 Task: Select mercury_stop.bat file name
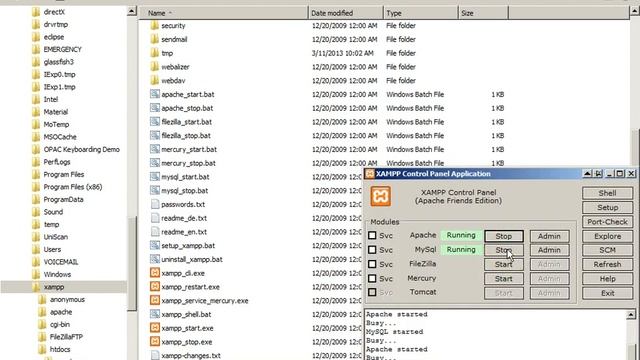(188, 163)
